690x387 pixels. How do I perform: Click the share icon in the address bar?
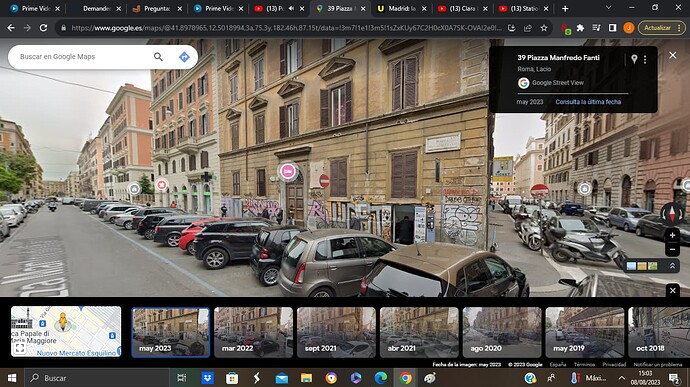tap(528, 28)
